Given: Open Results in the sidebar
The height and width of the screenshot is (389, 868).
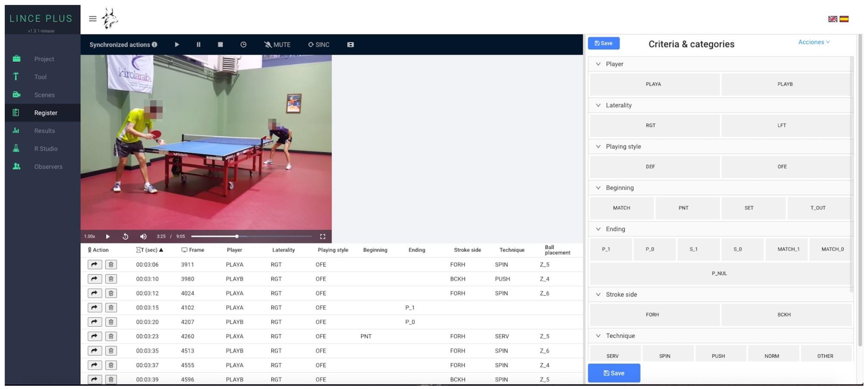Looking at the screenshot, I should click(x=44, y=131).
